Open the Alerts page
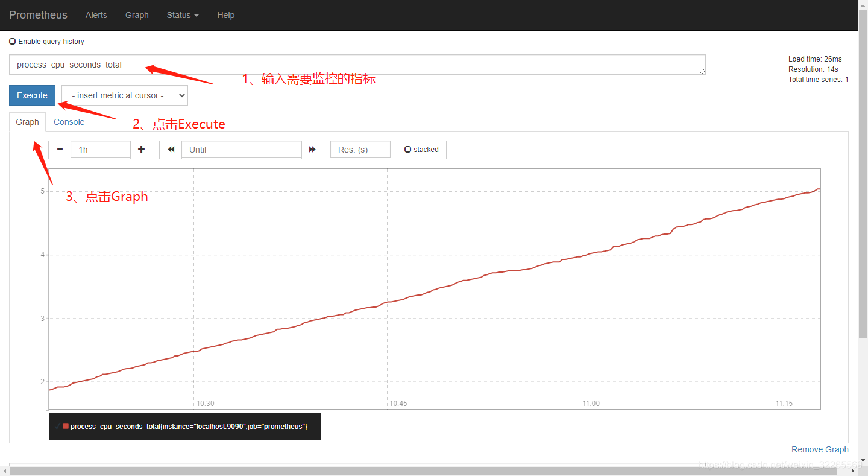The width and height of the screenshot is (868, 476). point(96,15)
